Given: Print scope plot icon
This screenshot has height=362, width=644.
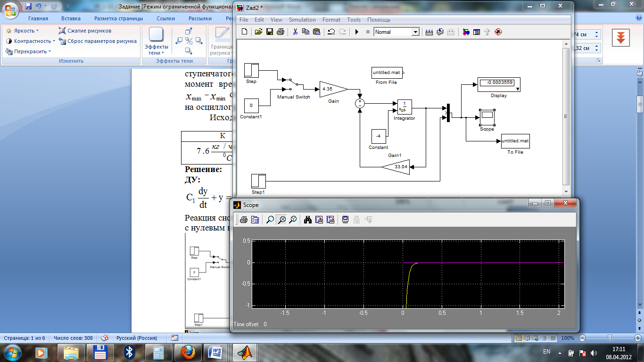Looking at the screenshot, I should 244,219.
